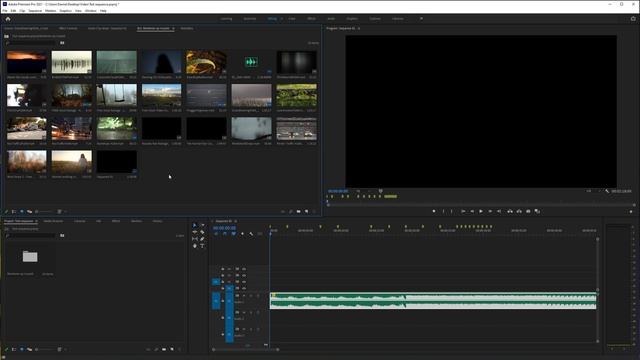Toggle Snap in timeline
Viewport: 640px width, 360px height.
[224, 233]
